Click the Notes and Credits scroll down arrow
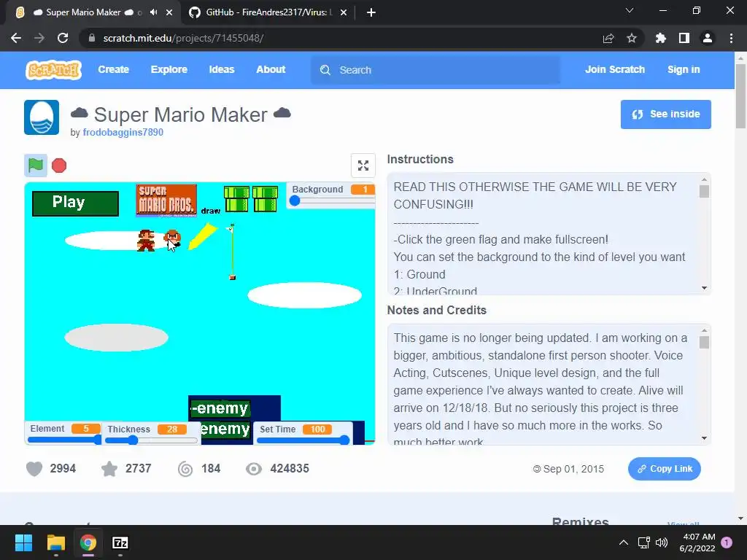This screenshot has width=747, height=560. pos(704,438)
